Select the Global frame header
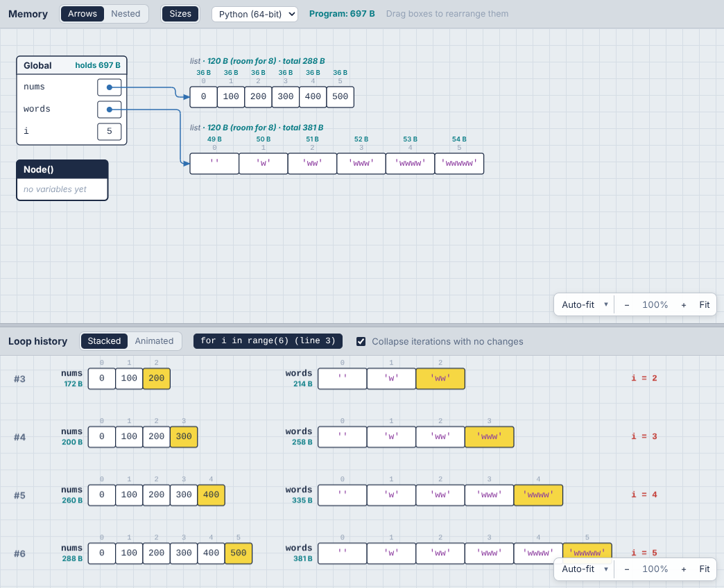Screen dimensions: 724x588 pyautogui.click(x=71, y=66)
